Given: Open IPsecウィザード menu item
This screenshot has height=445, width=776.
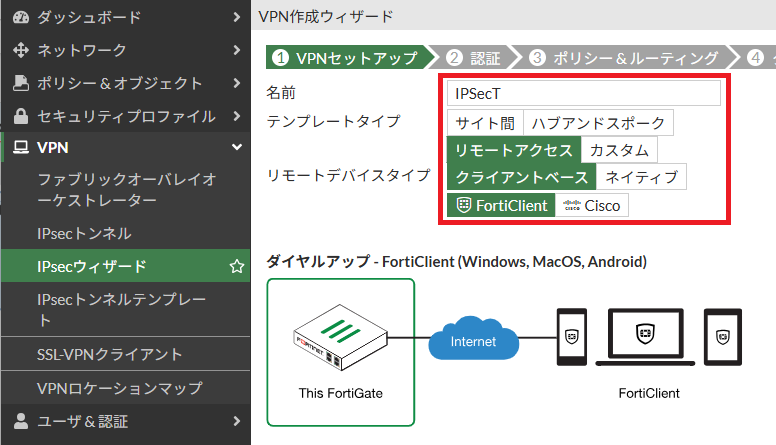Looking at the screenshot, I should [126, 266].
